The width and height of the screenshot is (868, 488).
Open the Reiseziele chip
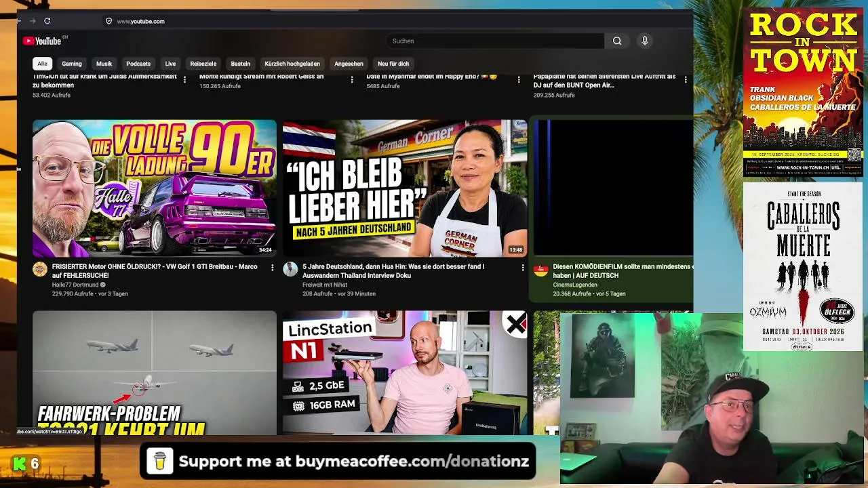click(x=203, y=64)
